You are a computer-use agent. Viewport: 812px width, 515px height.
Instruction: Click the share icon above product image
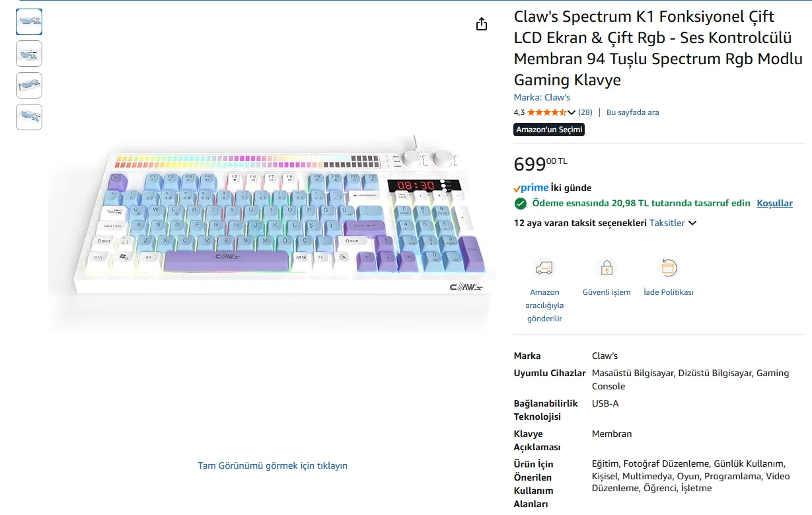[x=482, y=24]
